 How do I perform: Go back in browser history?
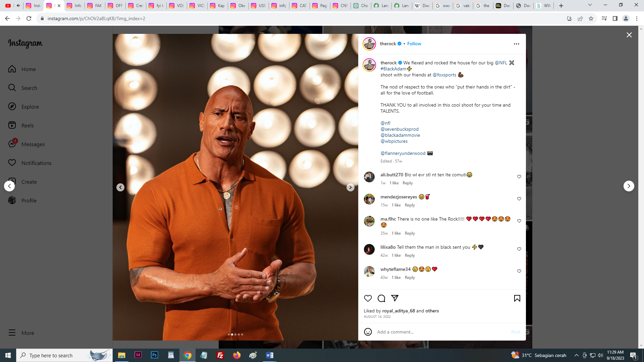[x=7, y=18]
